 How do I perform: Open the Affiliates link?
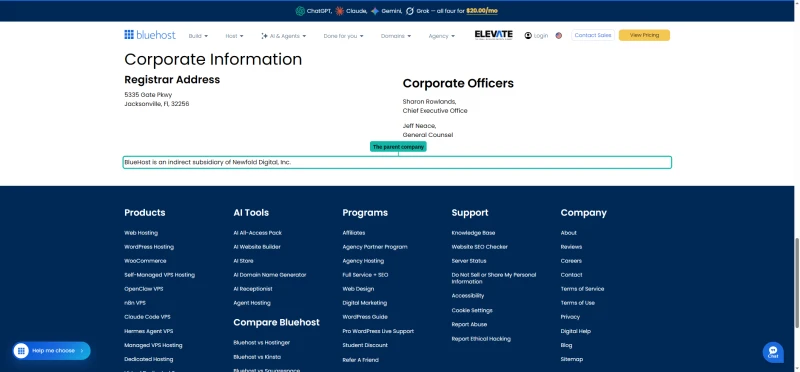pyautogui.click(x=354, y=233)
